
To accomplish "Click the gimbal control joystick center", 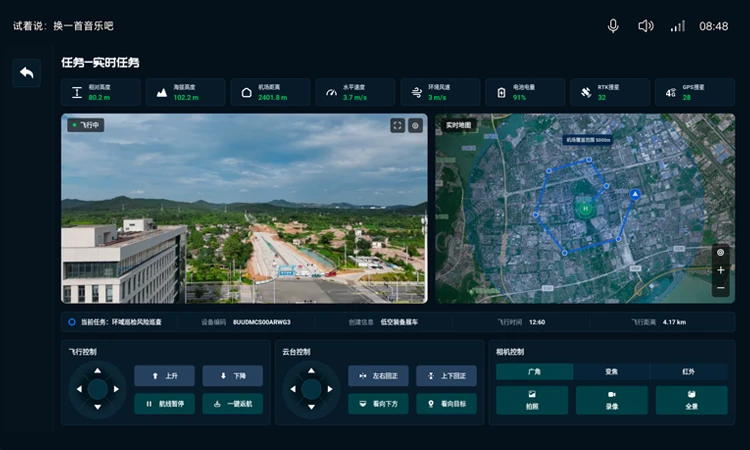I will coord(311,389).
